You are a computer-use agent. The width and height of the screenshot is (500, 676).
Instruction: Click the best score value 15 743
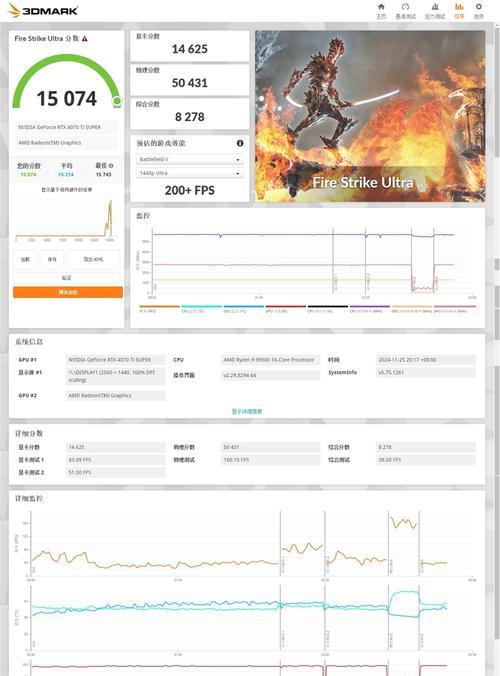tap(103, 175)
